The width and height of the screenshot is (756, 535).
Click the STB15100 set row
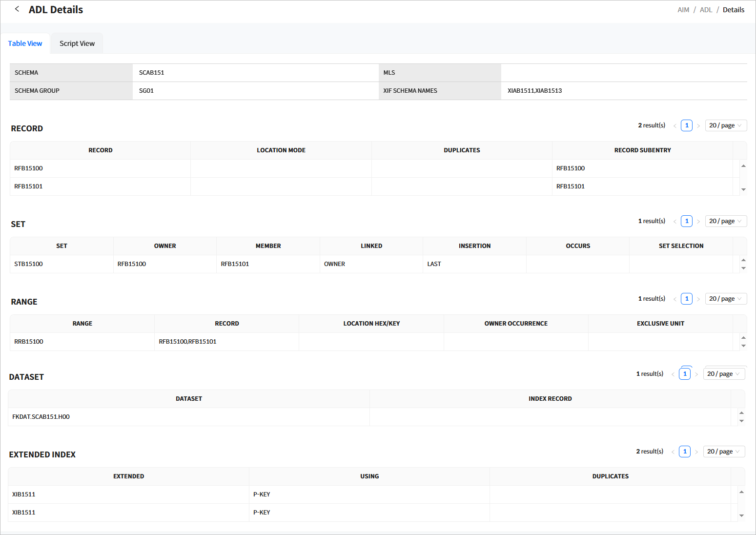coord(29,264)
